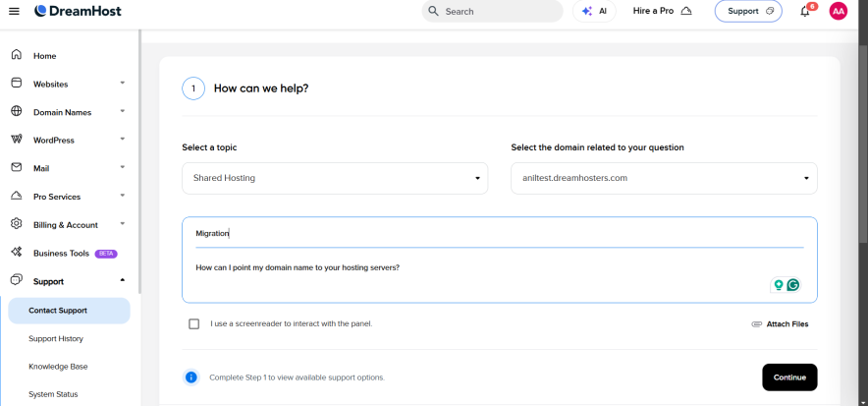The width and height of the screenshot is (868, 406).
Task: Open the AA user avatar menu
Action: point(839,11)
